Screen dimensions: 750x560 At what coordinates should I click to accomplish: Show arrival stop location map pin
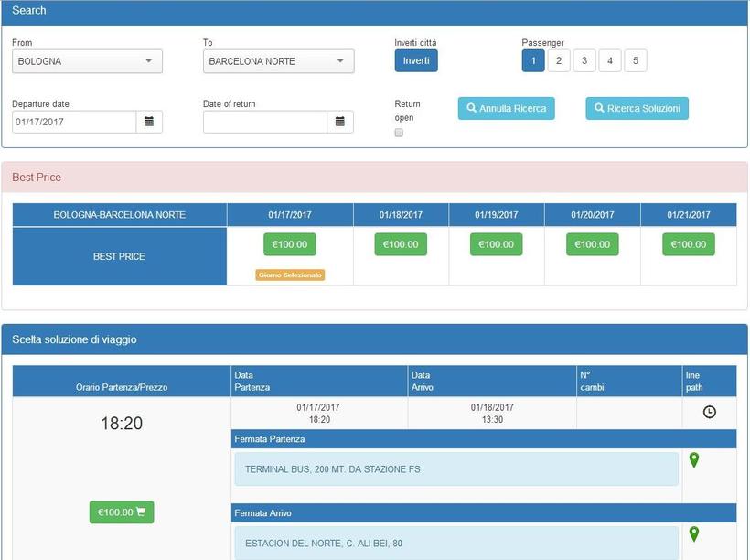click(694, 533)
